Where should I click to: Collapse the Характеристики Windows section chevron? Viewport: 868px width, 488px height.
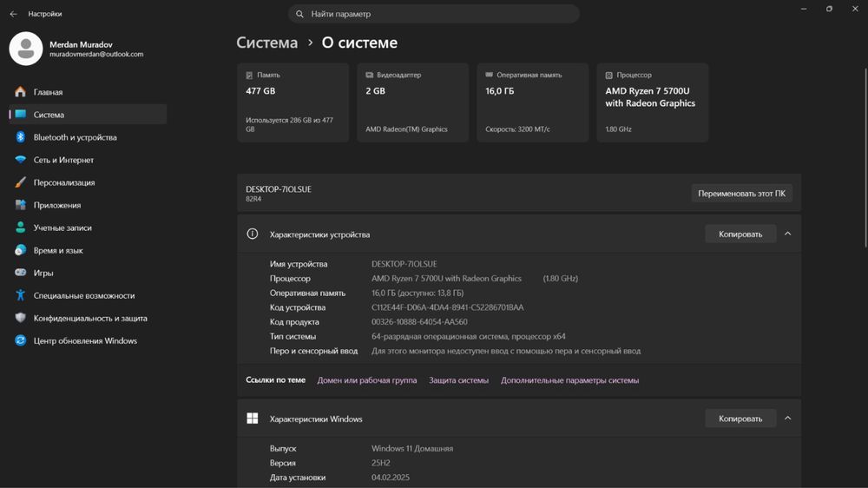pyautogui.click(x=788, y=419)
